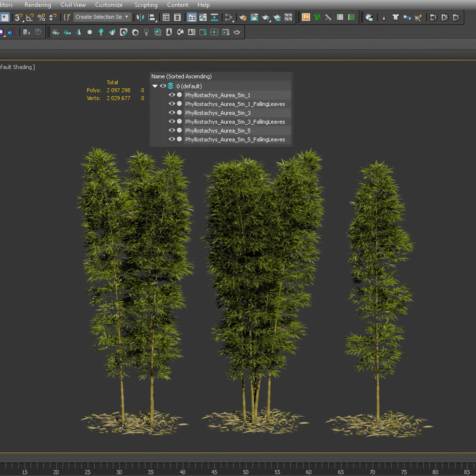Screen dimensions: 476x476
Task: Click frame 60 on the timeline
Action: click(x=309, y=472)
